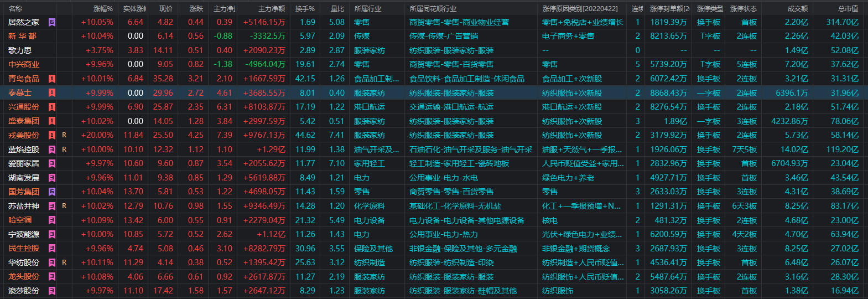
Task: Sort by the 总市值 column header
Action: (x=848, y=8)
